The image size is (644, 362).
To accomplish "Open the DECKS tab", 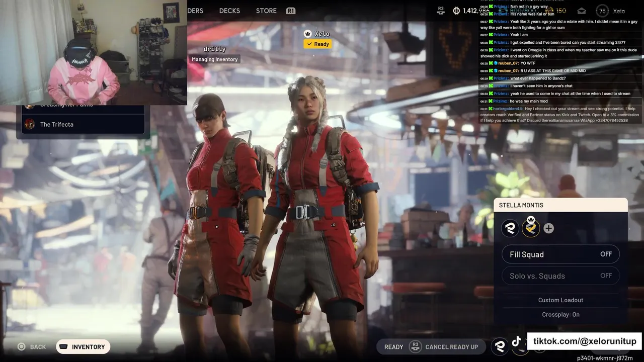I will click(229, 11).
